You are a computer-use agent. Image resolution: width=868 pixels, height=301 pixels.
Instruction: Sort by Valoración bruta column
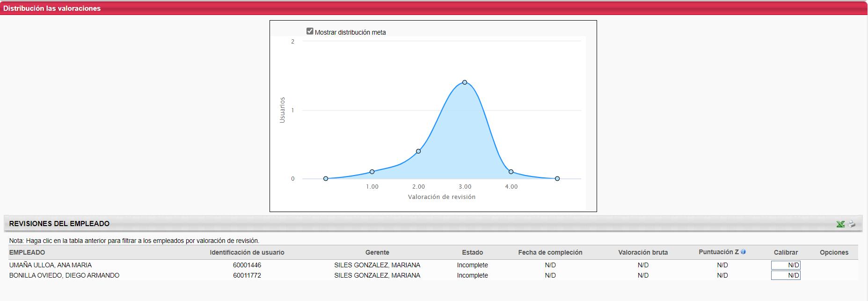click(x=643, y=252)
